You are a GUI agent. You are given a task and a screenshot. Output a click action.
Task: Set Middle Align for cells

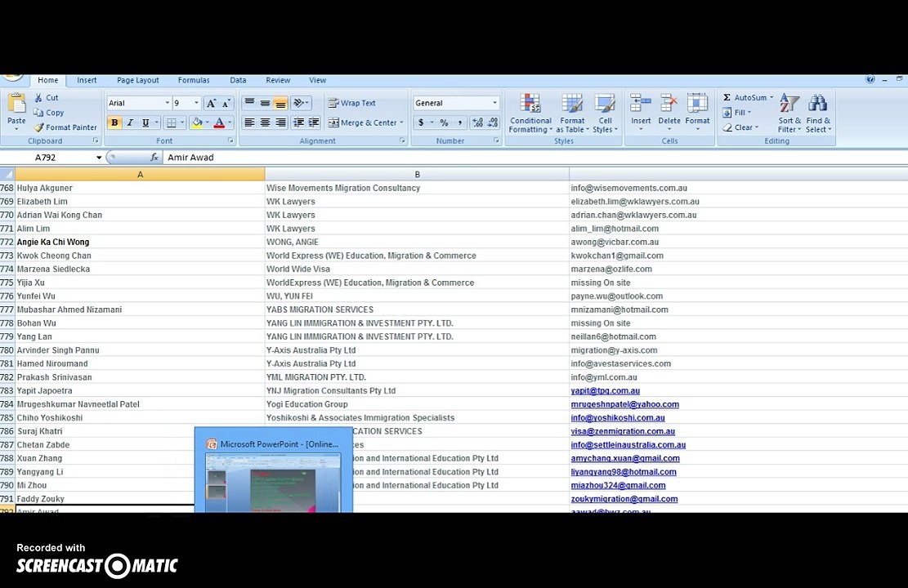pos(266,103)
